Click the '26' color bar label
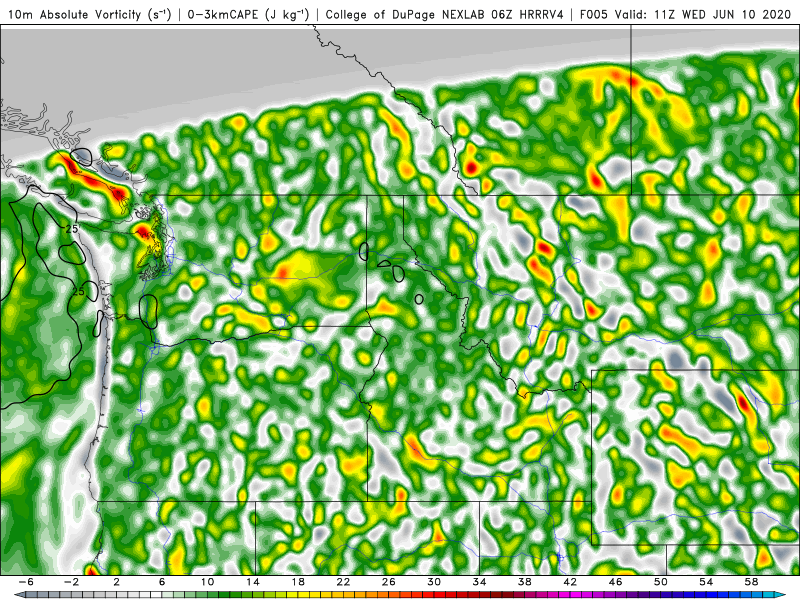The height and width of the screenshot is (600, 800). pos(388,582)
